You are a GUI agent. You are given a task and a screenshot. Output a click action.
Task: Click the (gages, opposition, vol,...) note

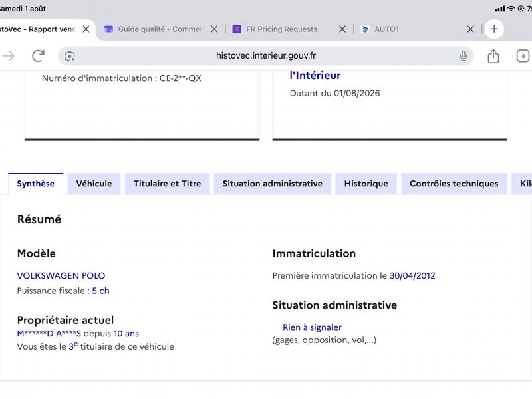tap(325, 340)
